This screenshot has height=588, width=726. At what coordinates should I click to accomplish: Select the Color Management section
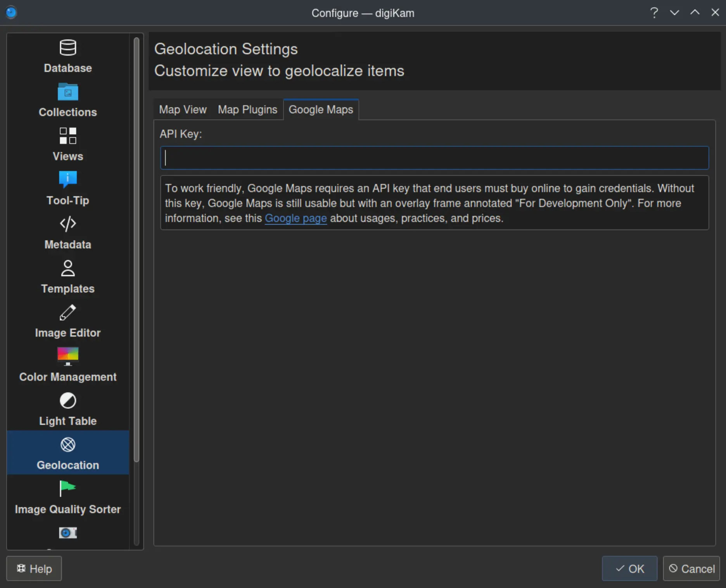68,365
